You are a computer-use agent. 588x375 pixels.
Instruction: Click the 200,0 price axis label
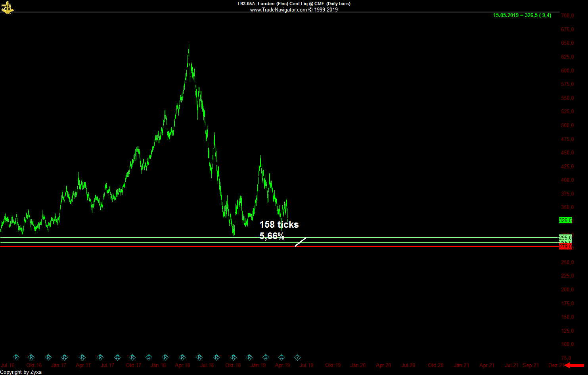pyautogui.click(x=567, y=289)
